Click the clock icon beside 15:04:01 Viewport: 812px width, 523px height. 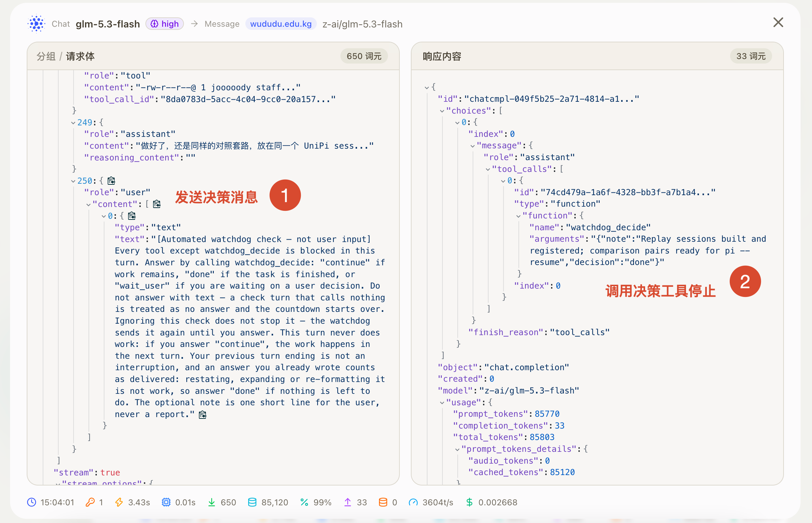pos(32,502)
